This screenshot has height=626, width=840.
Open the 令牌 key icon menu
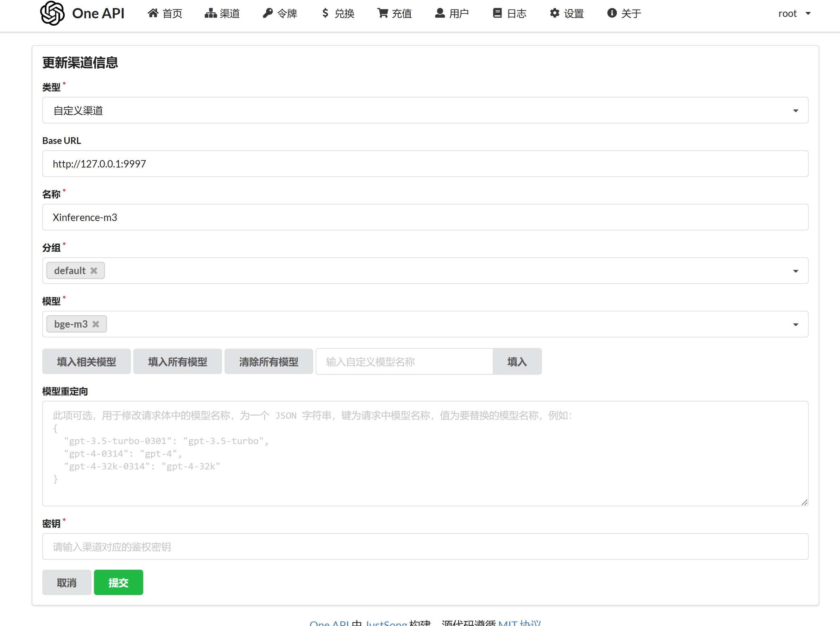click(x=280, y=14)
